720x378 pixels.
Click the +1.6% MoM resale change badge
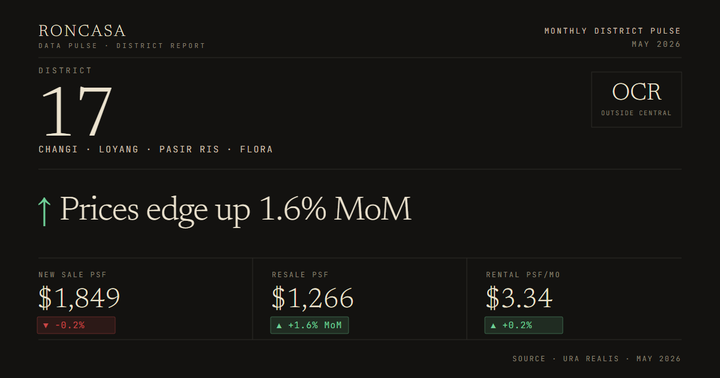tap(309, 325)
